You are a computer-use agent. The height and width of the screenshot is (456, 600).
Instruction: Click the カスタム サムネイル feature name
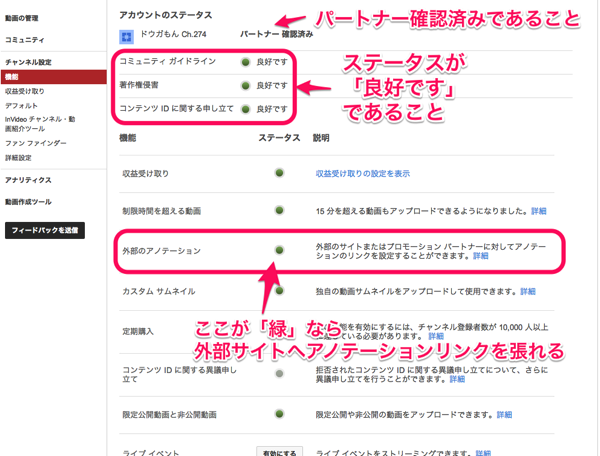(x=159, y=292)
